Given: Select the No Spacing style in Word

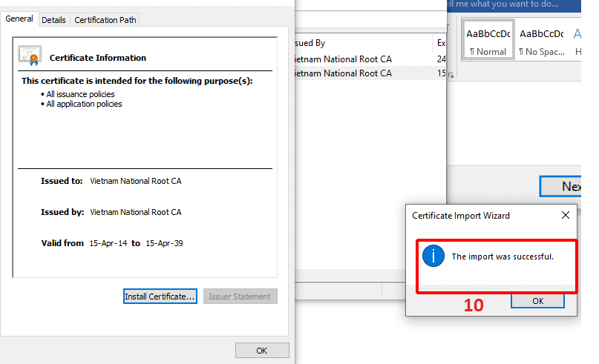Looking at the screenshot, I should click(541, 40).
